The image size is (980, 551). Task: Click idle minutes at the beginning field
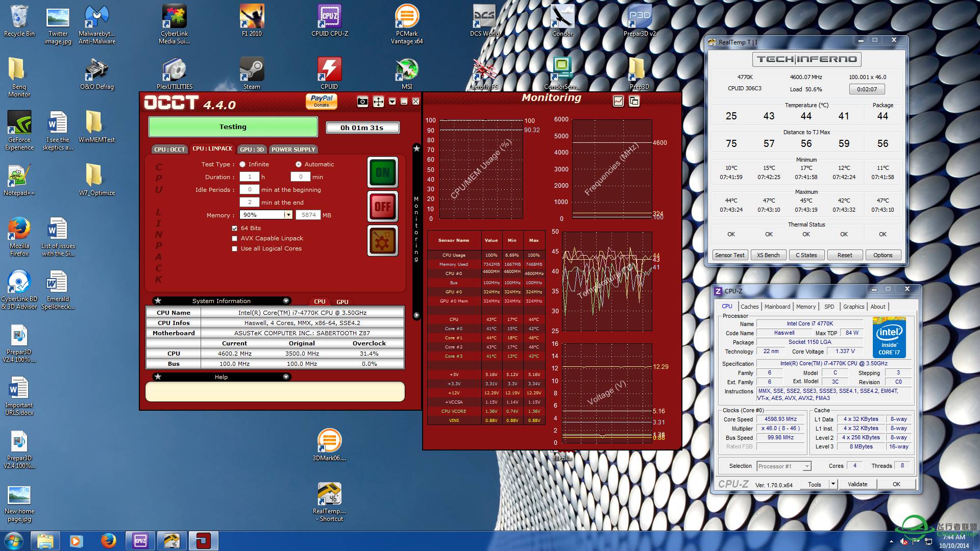[250, 189]
